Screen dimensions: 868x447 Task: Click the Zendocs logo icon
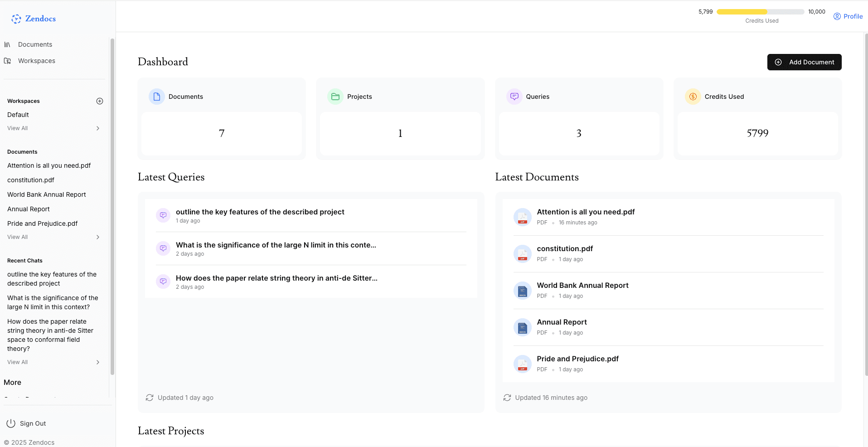[x=16, y=19]
